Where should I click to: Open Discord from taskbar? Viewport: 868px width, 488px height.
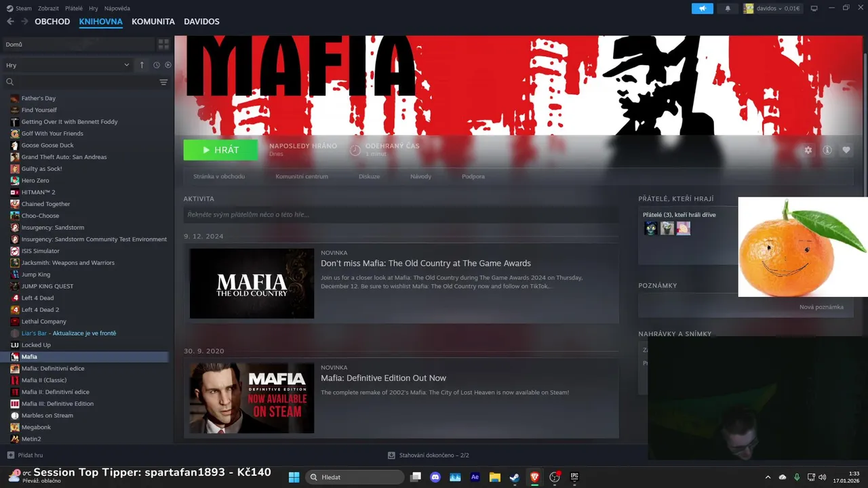[435, 477]
